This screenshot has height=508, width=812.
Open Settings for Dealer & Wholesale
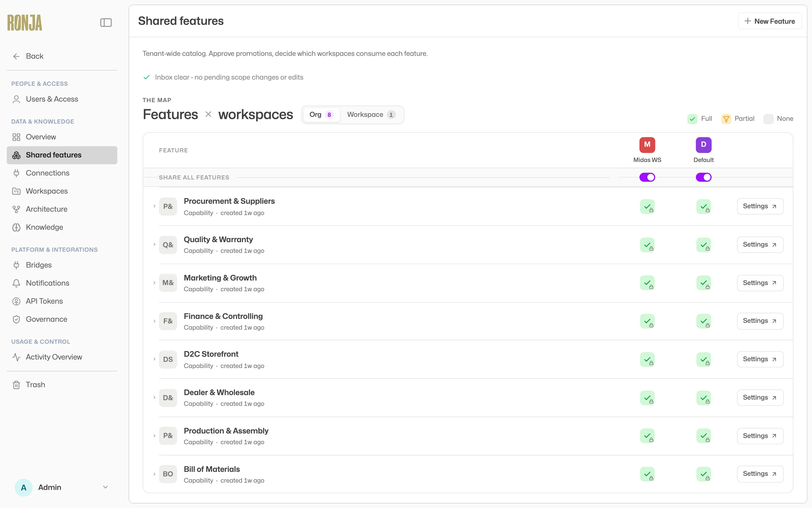pos(760,397)
